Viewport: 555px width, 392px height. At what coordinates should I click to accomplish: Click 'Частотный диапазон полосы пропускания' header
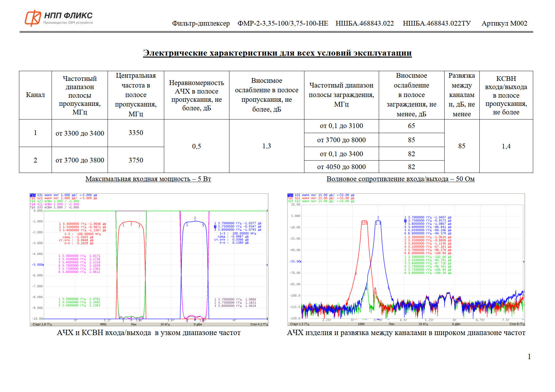tap(80, 95)
